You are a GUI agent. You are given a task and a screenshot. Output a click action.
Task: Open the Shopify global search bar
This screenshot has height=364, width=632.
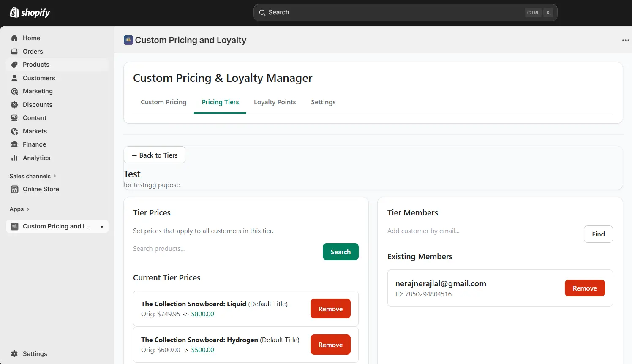point(405,12)
